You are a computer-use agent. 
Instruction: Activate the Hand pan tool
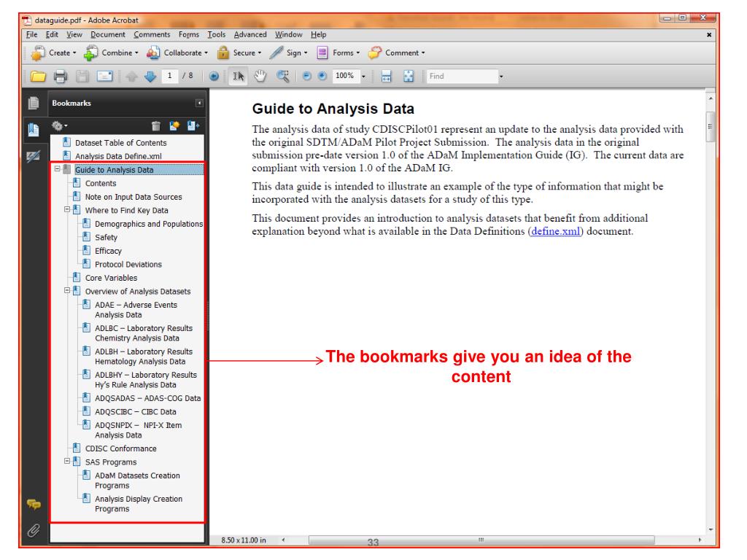point(260,76)
